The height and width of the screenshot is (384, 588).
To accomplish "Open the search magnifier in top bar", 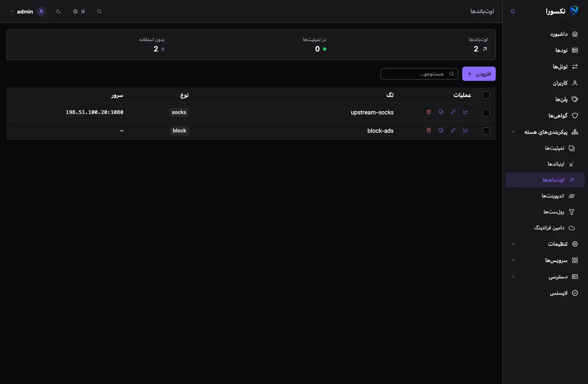I will pyautogui.click(x=99, y=11).
